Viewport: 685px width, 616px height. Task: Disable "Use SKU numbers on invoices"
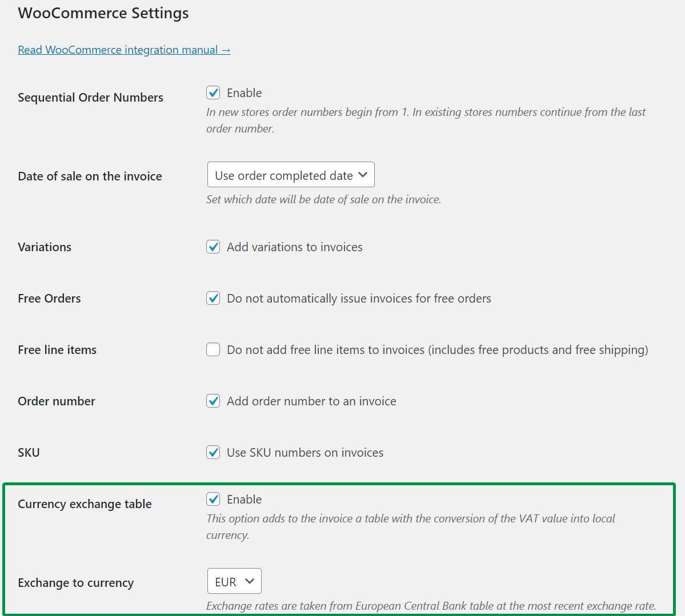[213, 452]
